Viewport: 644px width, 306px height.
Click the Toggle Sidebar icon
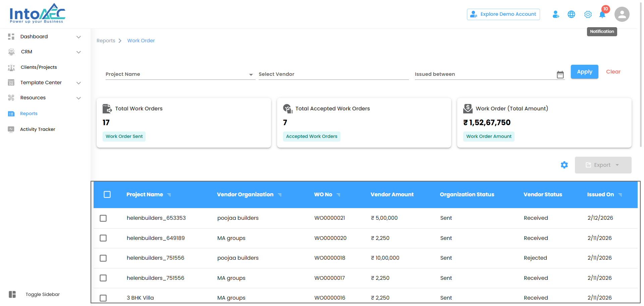tap(12, 294)
